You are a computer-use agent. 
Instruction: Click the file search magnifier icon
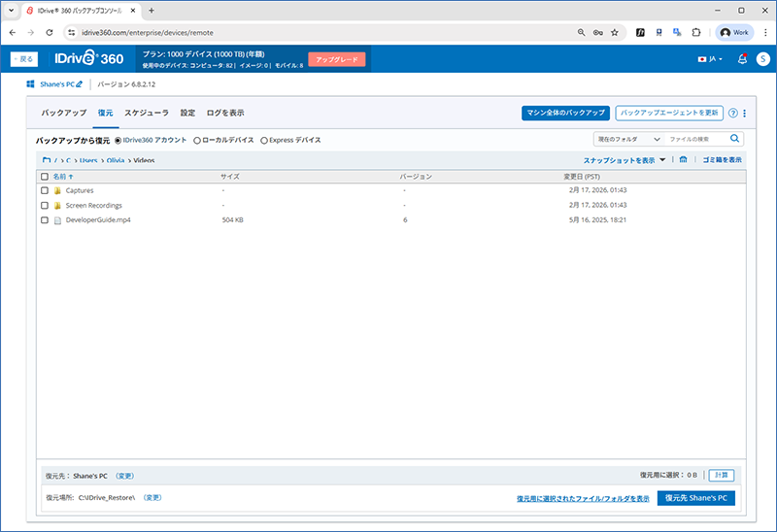(735, 140)
